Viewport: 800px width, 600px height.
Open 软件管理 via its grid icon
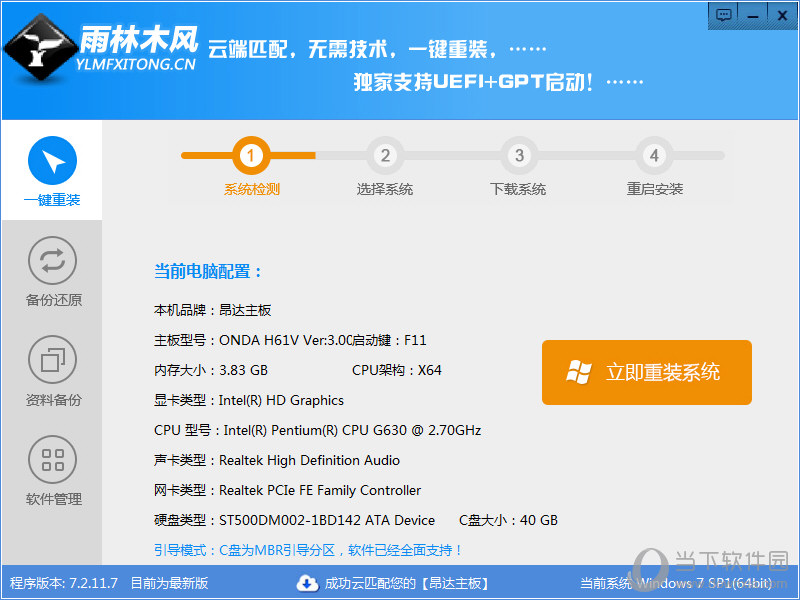(52, 460)
